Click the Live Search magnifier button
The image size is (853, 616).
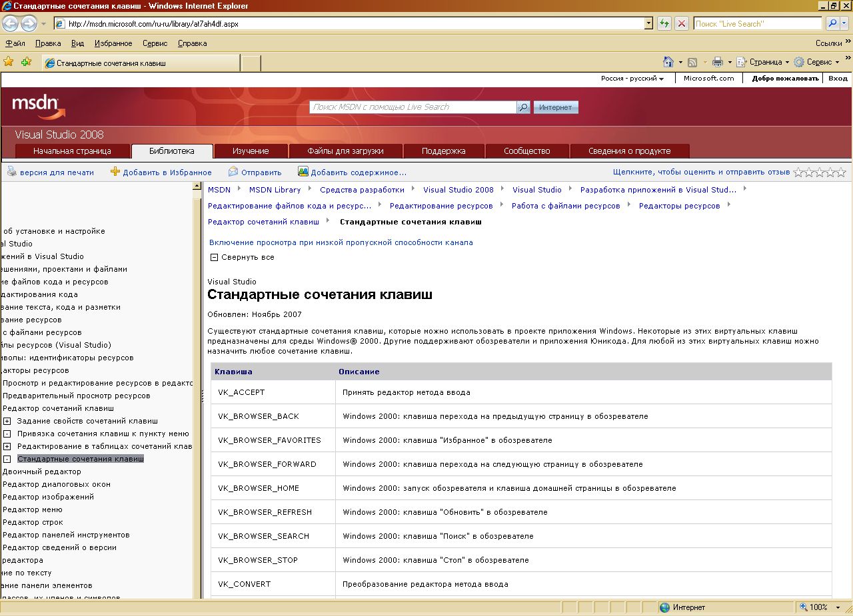pos(832,23)
